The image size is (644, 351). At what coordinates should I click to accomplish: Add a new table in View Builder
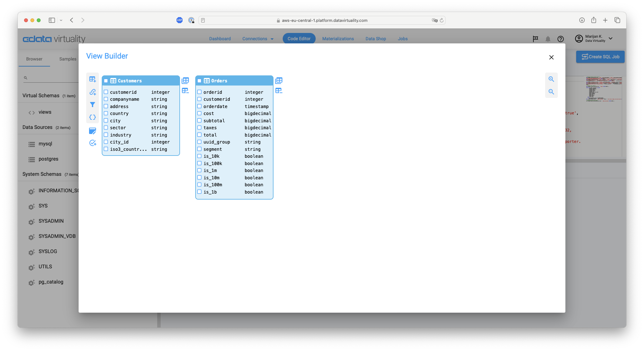click(93, 79)
